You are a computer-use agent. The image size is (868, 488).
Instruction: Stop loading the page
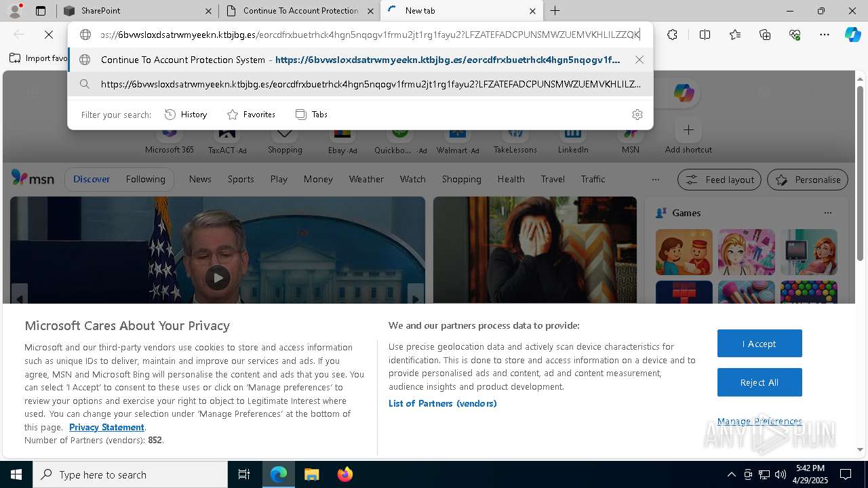click(49, 35)
